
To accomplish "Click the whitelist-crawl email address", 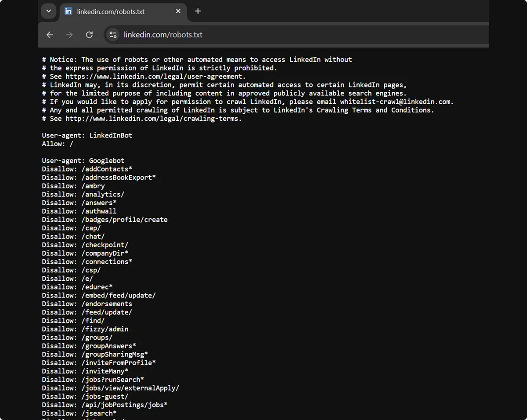I will (x=408, y=101).
